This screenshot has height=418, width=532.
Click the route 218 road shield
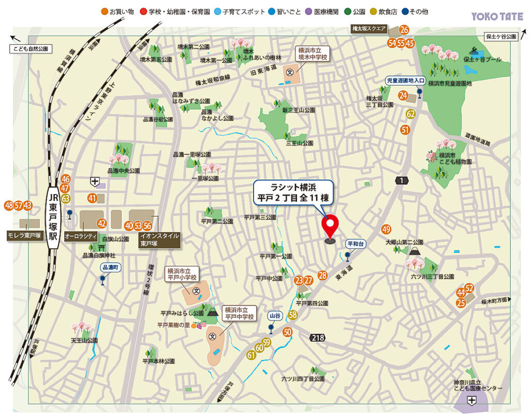(x=317, y=337)
